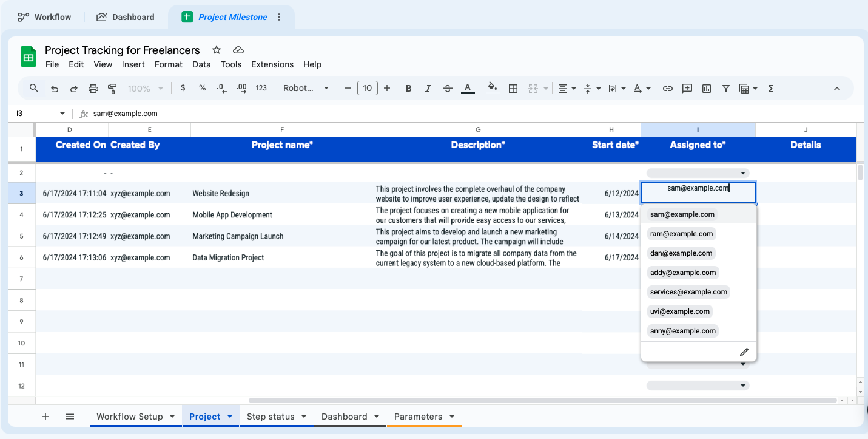Click the redo arrow icon
This screenshot has width=868, height=439.
click(74, 89)
